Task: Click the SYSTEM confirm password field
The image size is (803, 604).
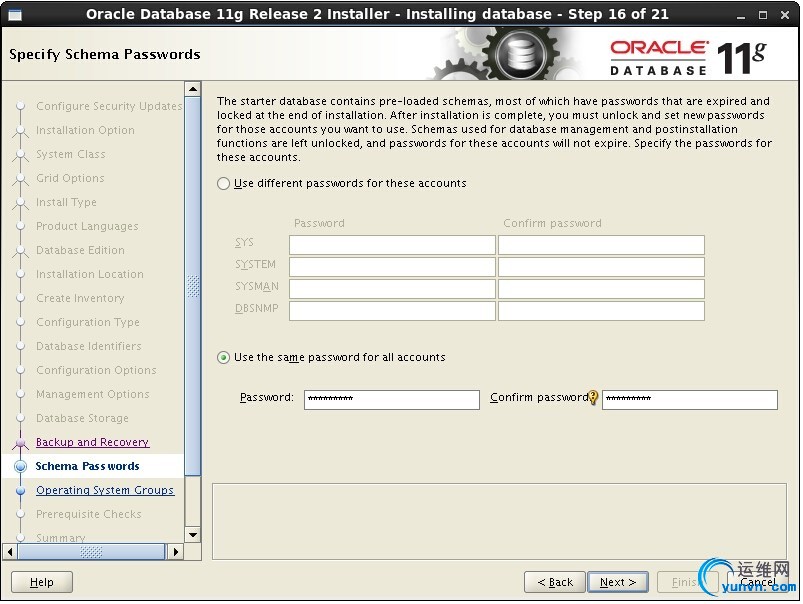Action: (601, 267)
